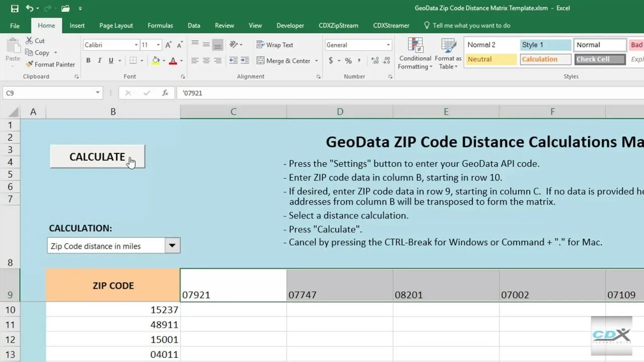This screenshot has height=362, width=644.
Task: Switch to the Insert ribbon tab
Action: [77, 26]
